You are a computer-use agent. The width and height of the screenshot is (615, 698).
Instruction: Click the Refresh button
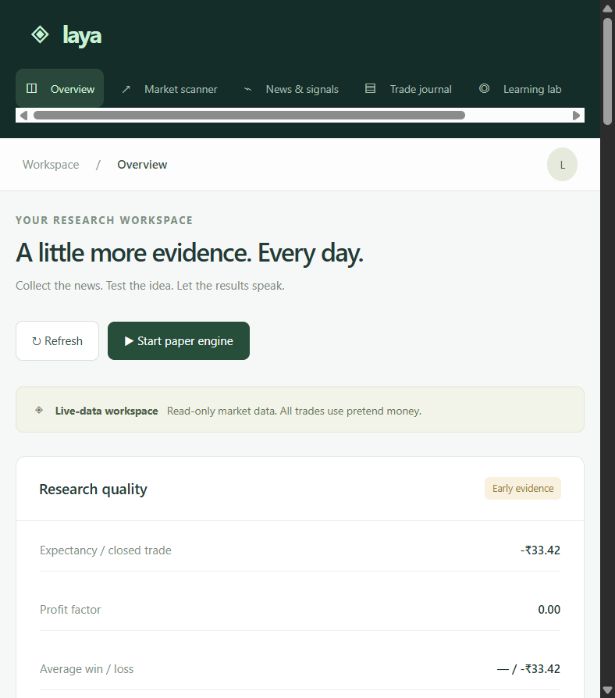point(57,341)
